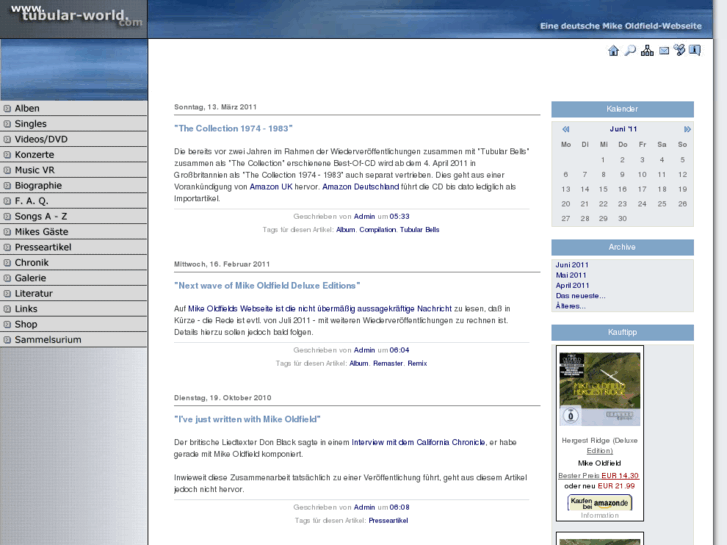
Task: Click the info book icon
Action: [x=696, y=50]
